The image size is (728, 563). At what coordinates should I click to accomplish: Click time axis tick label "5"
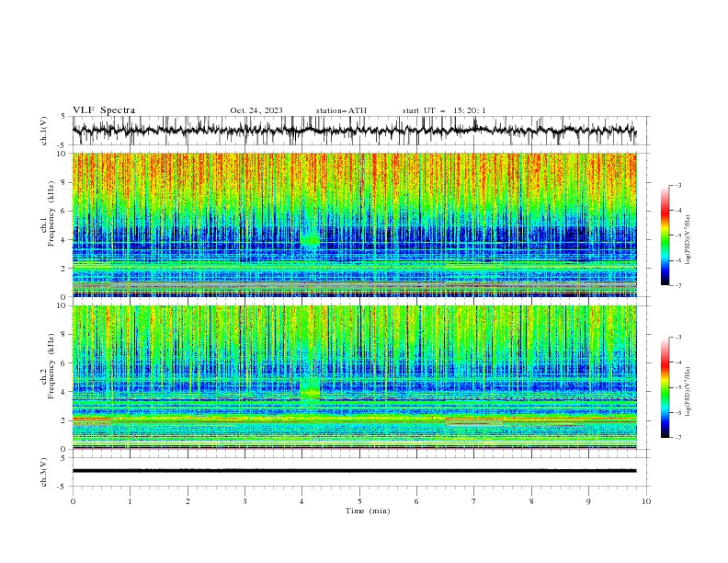359,501
